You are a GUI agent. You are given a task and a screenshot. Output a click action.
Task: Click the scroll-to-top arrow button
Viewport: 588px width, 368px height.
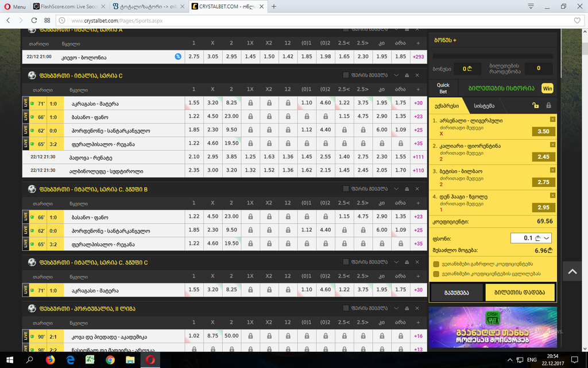tap(572, 271)
